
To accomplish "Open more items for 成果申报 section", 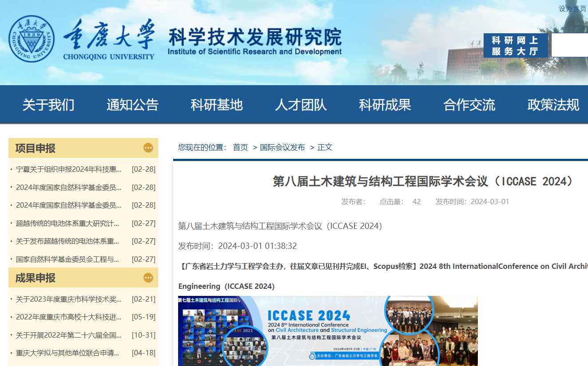I will 148,278.
